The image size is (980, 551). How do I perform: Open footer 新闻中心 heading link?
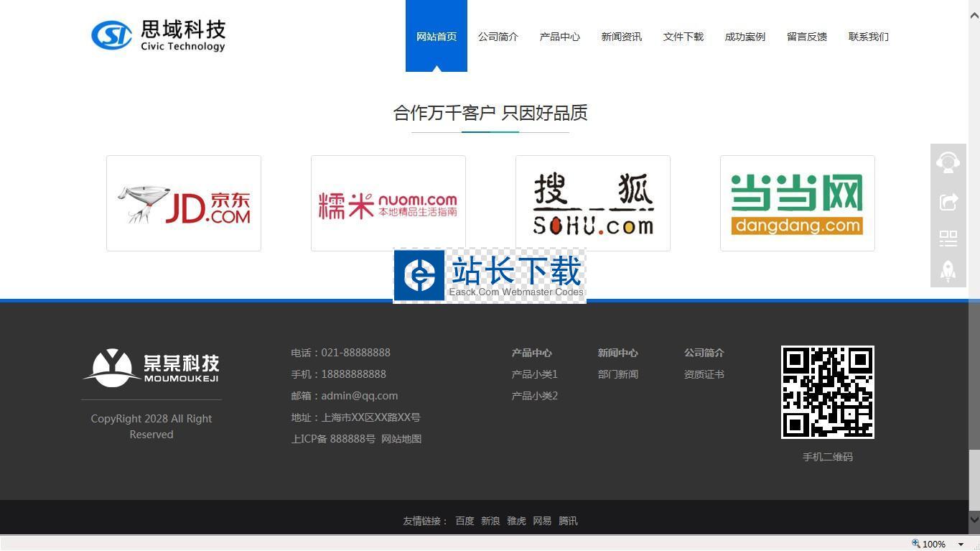coord(618,353)
